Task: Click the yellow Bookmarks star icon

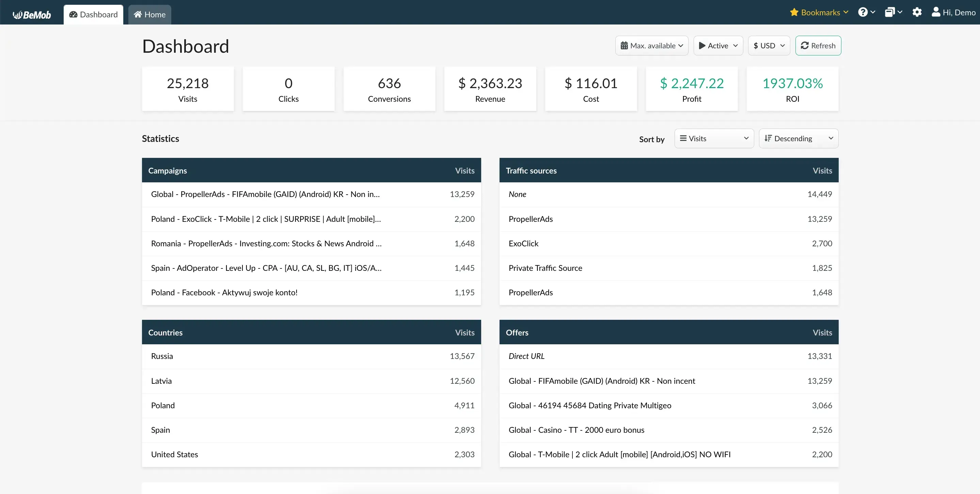Action: tap(794, 12)
